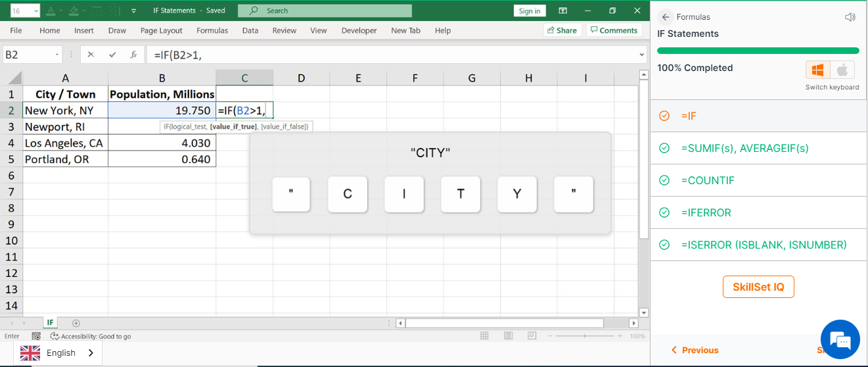Click the vertical scroll up arrow

coord(644,74)
